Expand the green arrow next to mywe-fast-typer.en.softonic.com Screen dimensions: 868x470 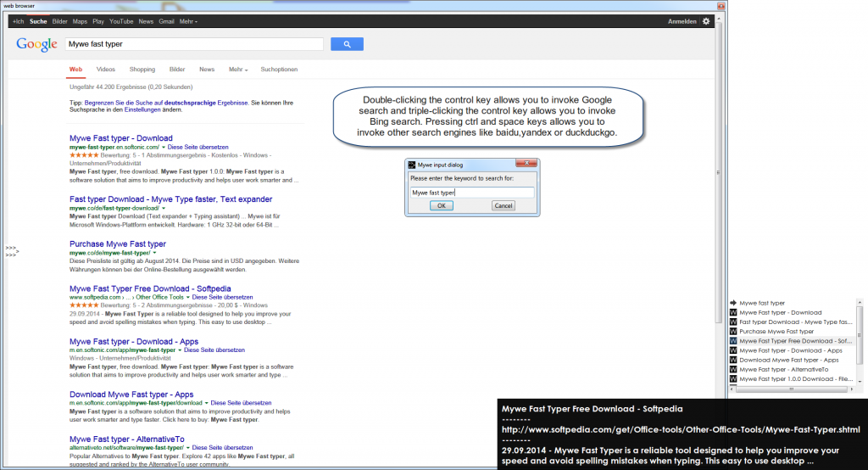coord(164,147)
